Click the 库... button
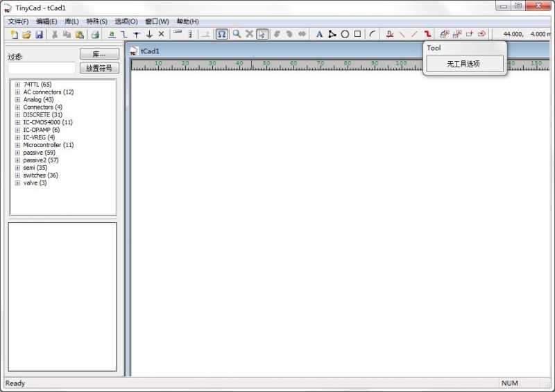The image size is (555, 392). 99,54
